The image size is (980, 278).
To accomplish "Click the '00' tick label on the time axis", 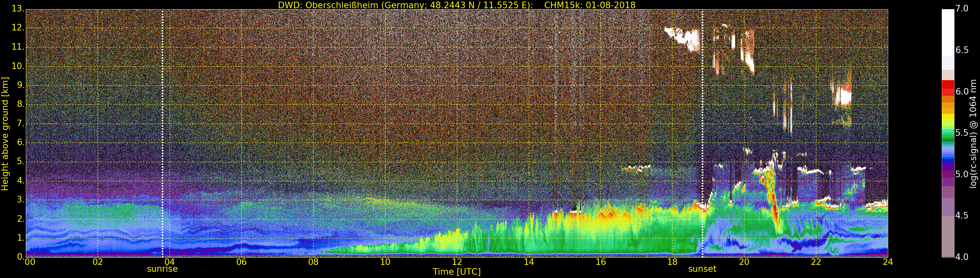I will point(30,262).
